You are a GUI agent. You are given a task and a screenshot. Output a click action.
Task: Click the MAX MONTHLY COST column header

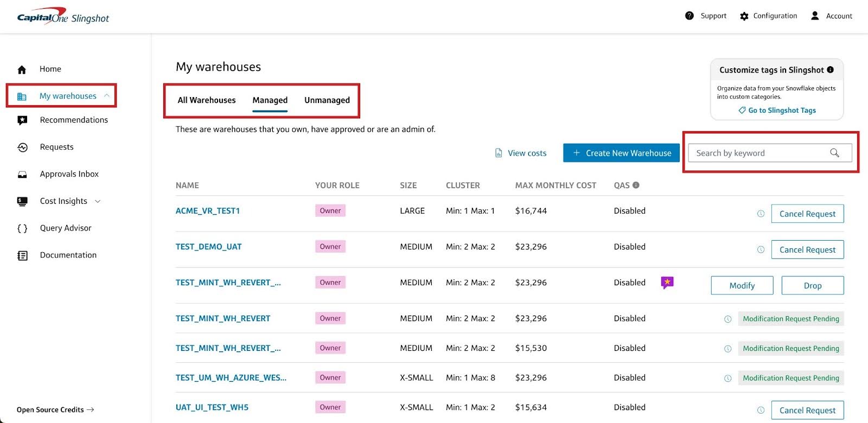(x=556, y=185)
